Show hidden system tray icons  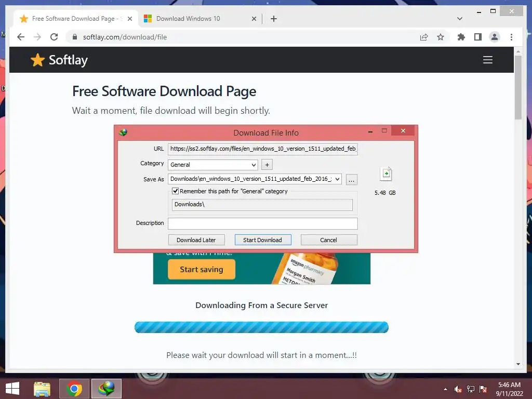click(445, 389)
